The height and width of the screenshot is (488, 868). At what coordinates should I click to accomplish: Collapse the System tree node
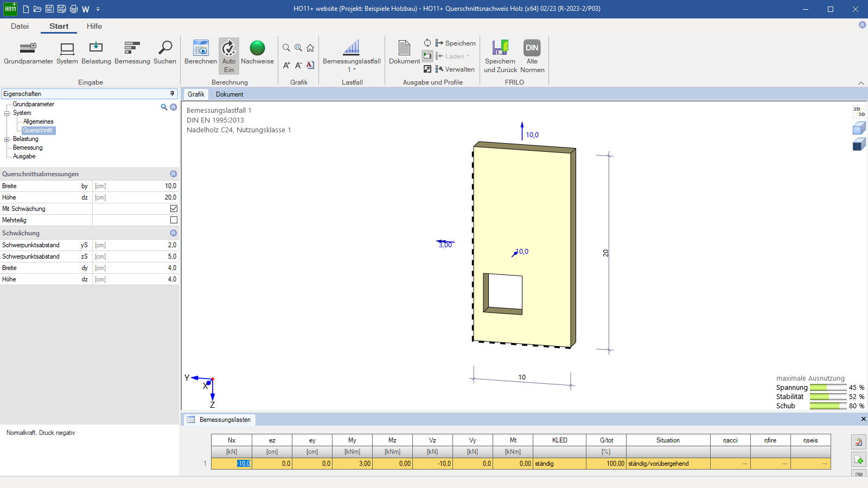pos(7,113)
